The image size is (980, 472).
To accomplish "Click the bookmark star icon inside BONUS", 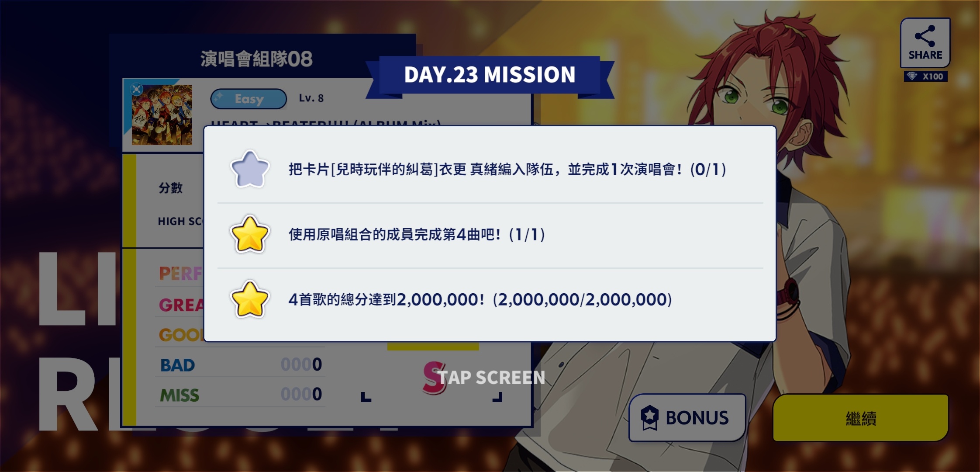I will click(x=649, y=418).
